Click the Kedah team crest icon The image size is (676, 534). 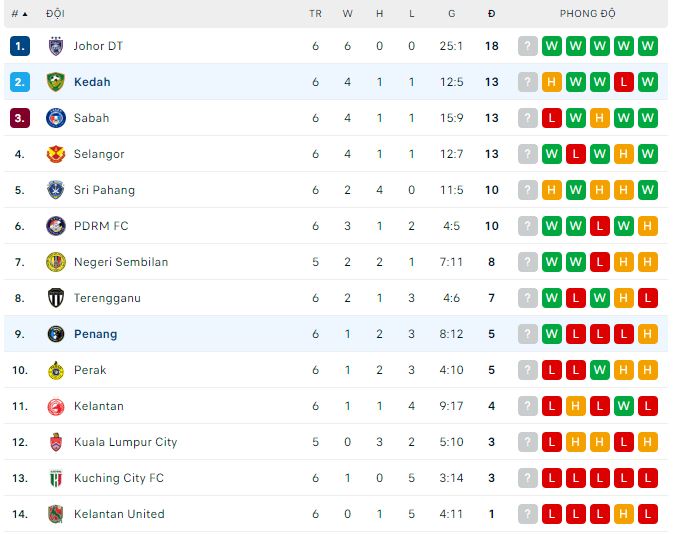[55, 82]
